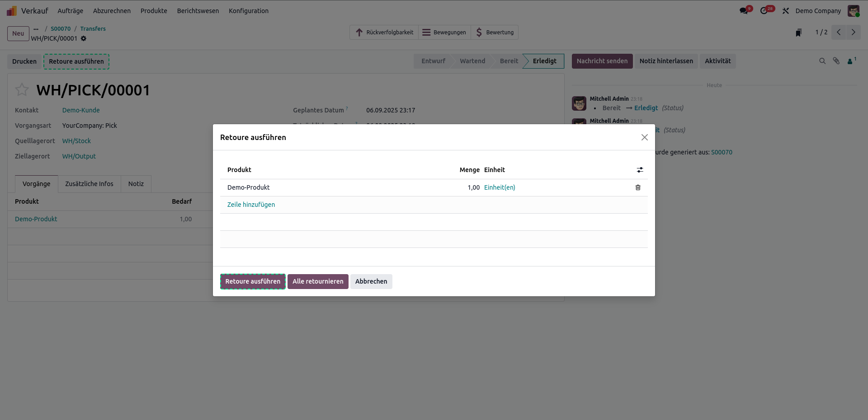Delete the Demo-Produkt line with trash icon

click(x=638, y=187)
